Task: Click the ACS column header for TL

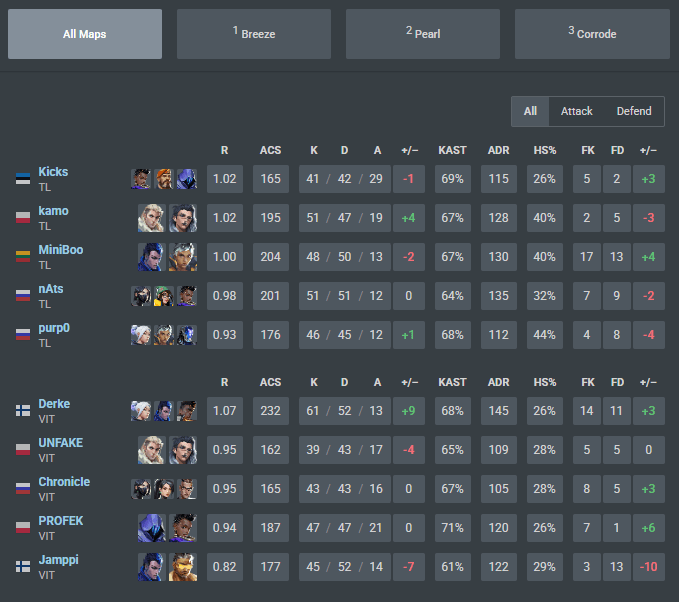Action: (270, 150)
